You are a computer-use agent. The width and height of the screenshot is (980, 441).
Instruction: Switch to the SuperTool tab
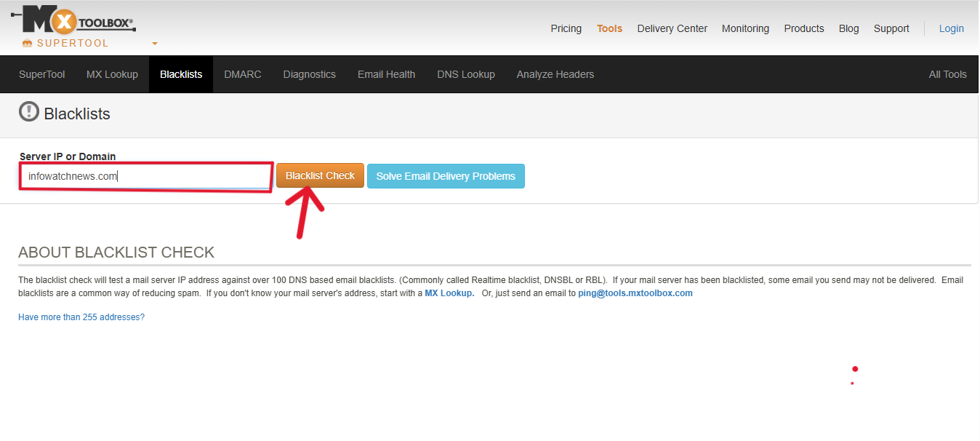[41, 73]
